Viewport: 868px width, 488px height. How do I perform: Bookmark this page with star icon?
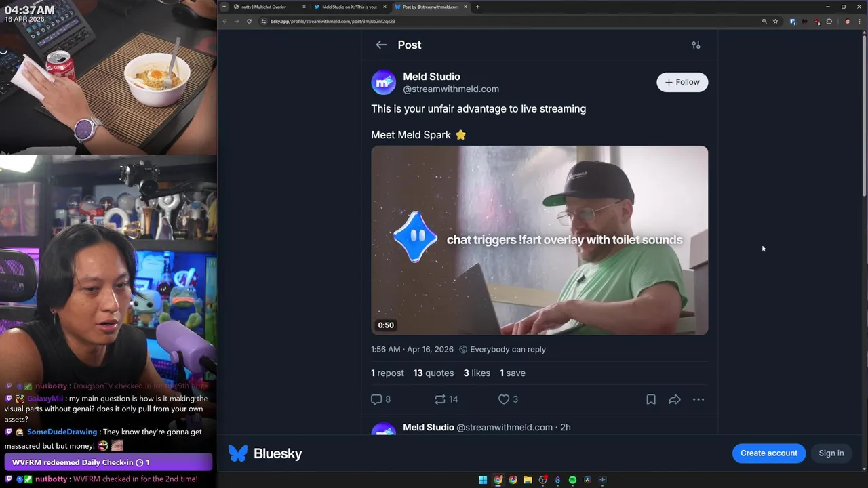point(775,21)
